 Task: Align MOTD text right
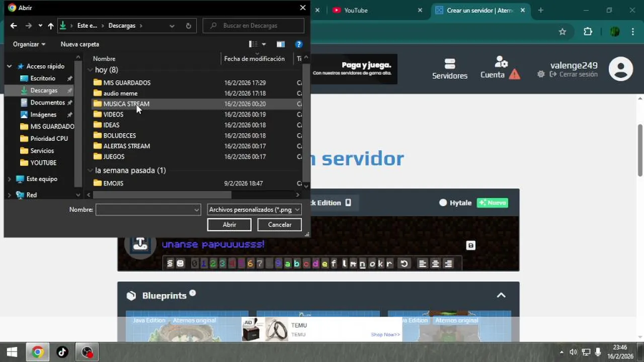[x=449, y=263]
